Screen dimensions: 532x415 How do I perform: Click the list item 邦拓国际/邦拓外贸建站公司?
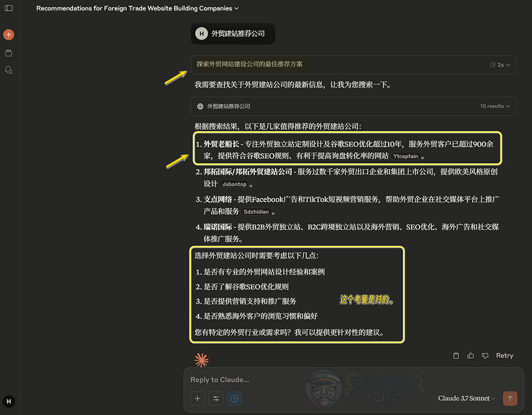coord(346,178)
